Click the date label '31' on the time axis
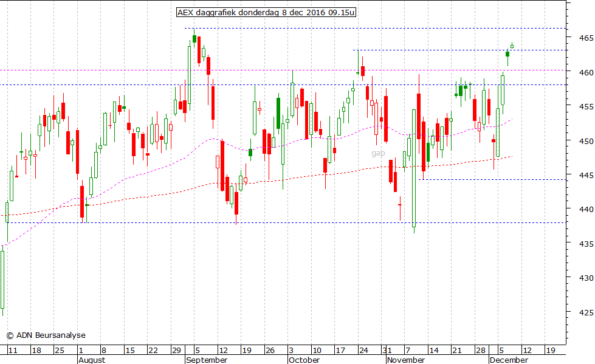Image resolution: width=595 pixels, height=364 pixels. pyautogui.click(x=387, y=350)
